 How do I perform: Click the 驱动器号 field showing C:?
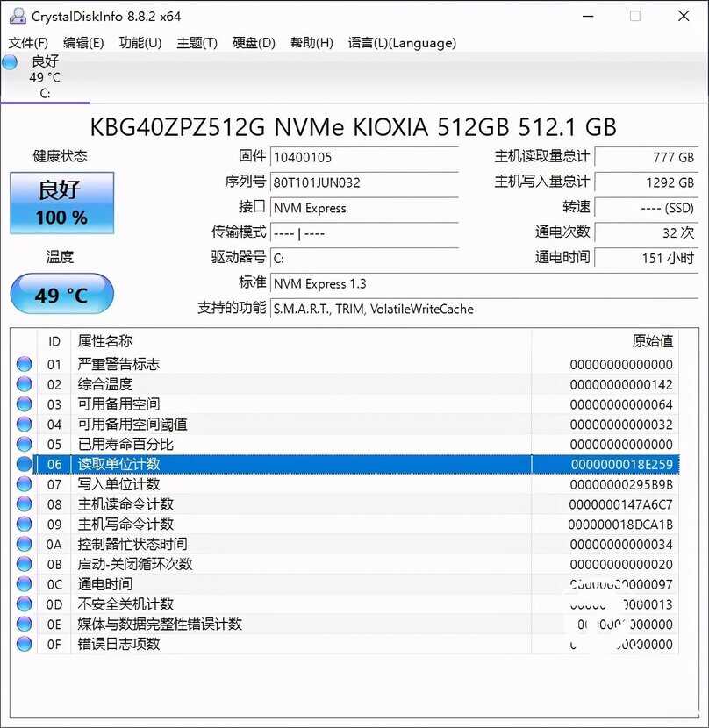[x=365, y=258]
